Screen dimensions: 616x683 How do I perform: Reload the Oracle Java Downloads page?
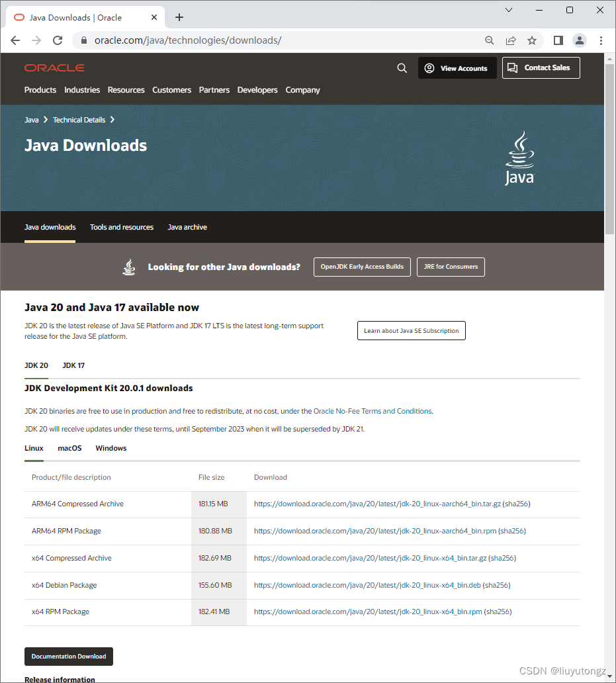click(58, 40)
